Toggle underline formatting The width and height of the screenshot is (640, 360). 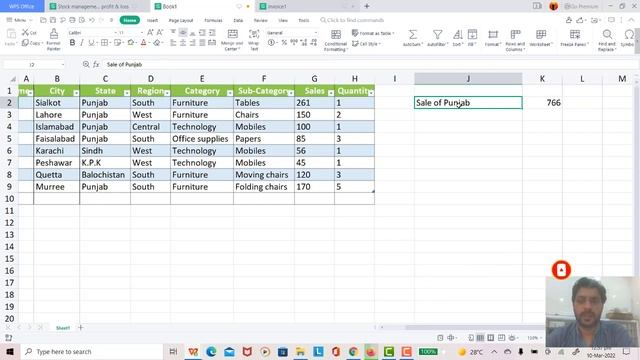click(x=91, y=42)
